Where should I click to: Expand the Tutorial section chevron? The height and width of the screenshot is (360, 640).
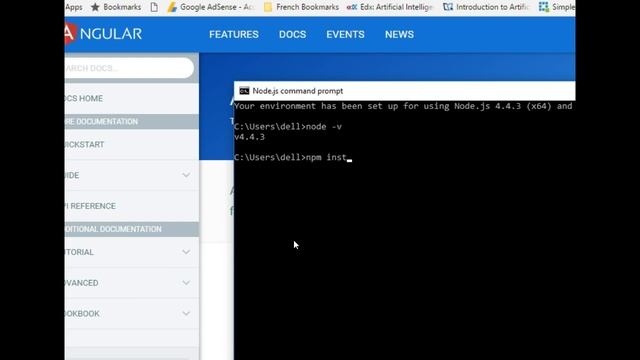pyautogui.click(x=186, y=252)
